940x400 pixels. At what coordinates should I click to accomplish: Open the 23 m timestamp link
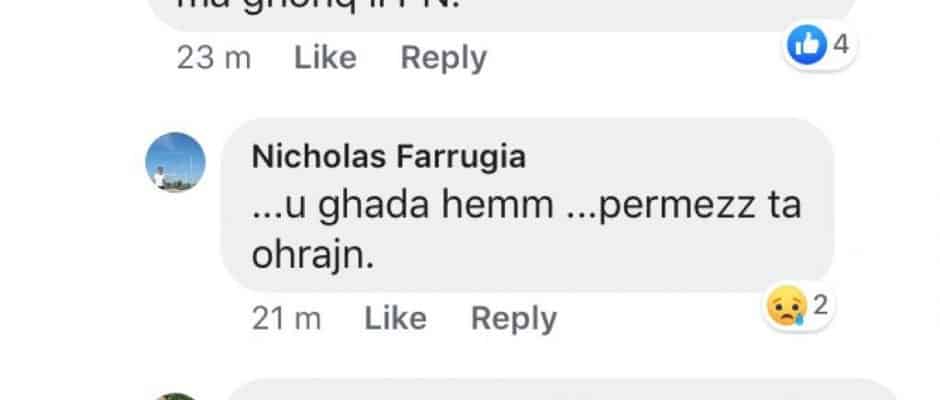coord(213,58)
